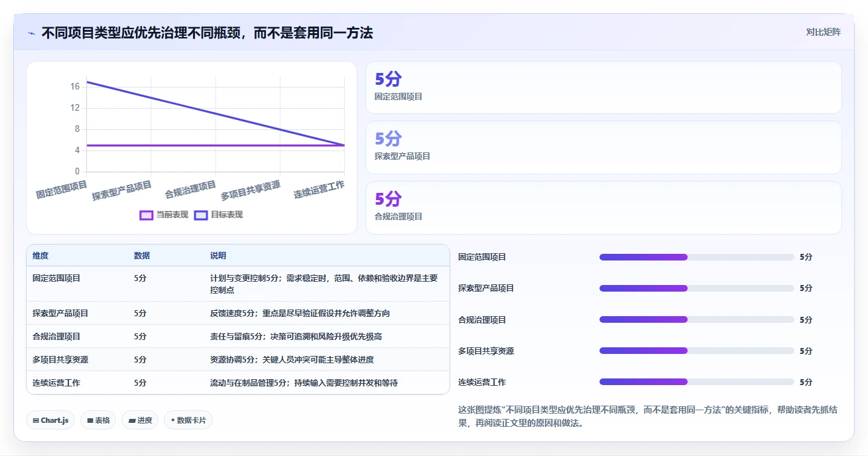The height and width of the screenshot is (456, 868).
Task: Select the 表格 tag chip
Action: click(98, 420)
